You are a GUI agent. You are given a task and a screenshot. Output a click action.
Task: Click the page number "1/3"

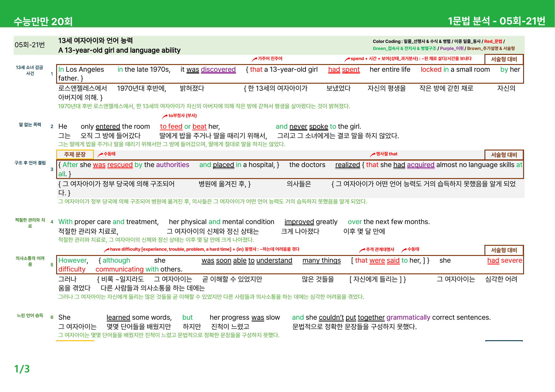tap(22, 369)
